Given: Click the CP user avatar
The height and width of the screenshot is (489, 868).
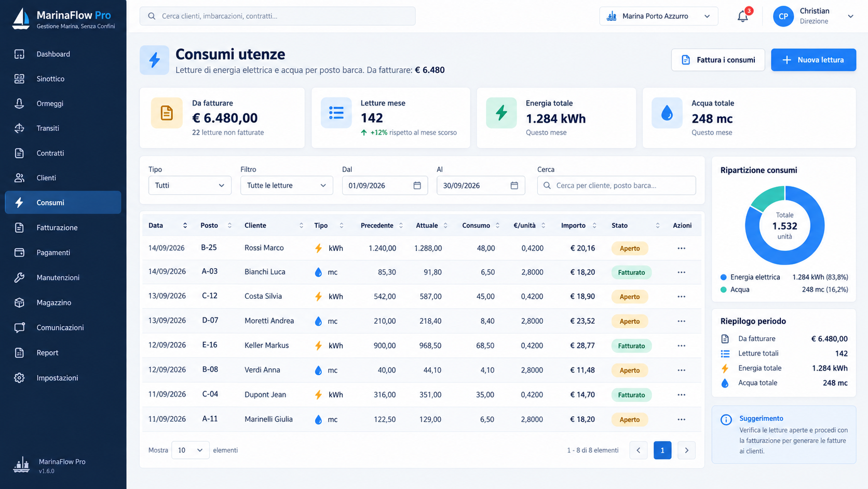Looking at the screenshot, I should [783, 16].
